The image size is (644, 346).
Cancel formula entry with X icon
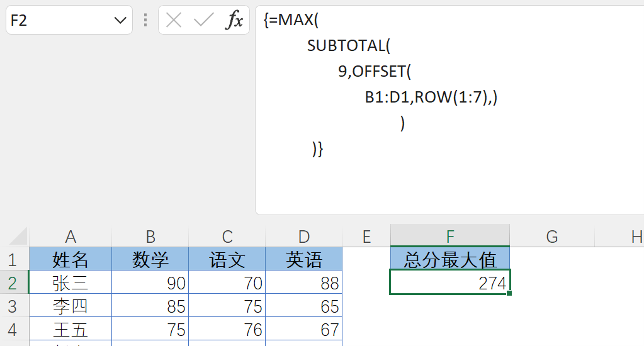174,20
